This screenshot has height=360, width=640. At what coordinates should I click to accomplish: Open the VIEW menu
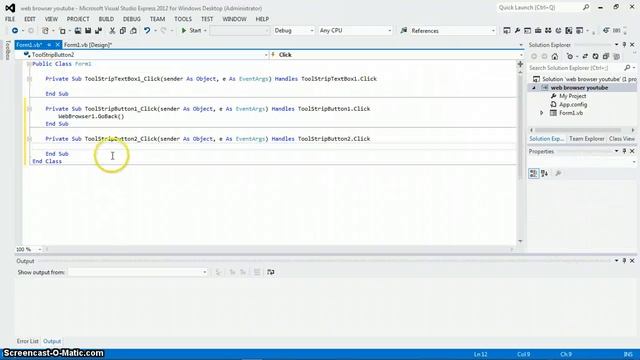[x=51, y=19]
